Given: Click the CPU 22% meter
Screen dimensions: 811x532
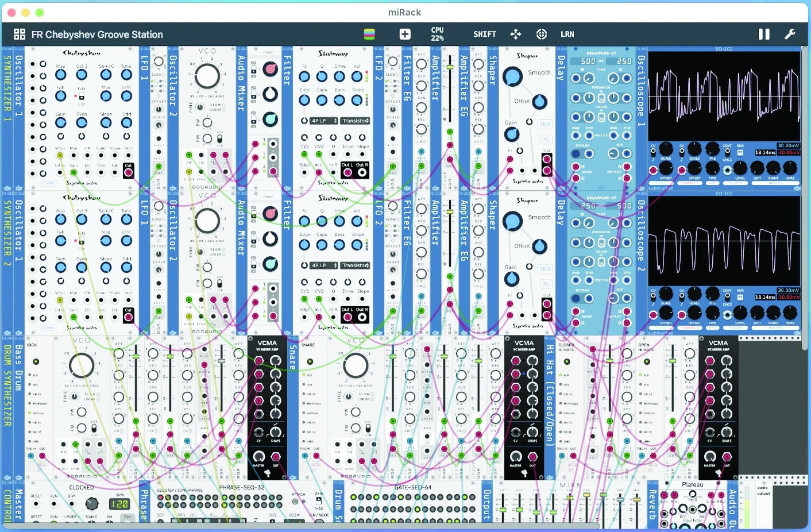Looking at the screenshot, I should pos(438,34).
